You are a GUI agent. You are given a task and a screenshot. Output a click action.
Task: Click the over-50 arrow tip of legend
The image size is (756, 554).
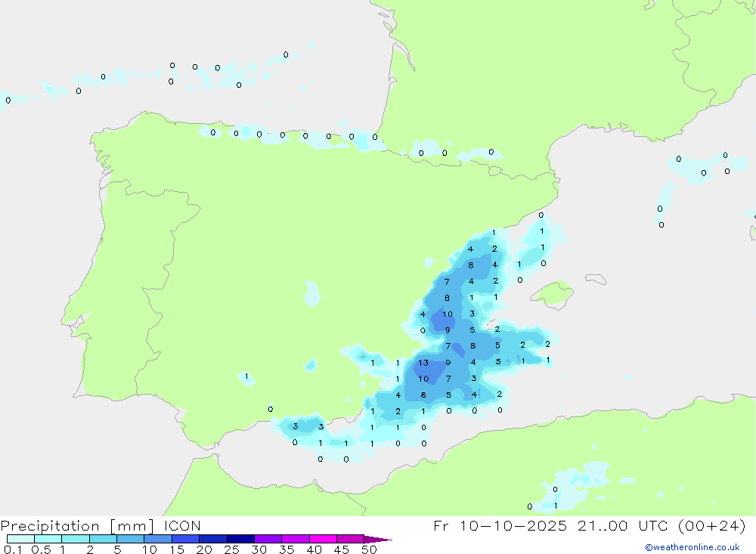[x=377, y=540]
